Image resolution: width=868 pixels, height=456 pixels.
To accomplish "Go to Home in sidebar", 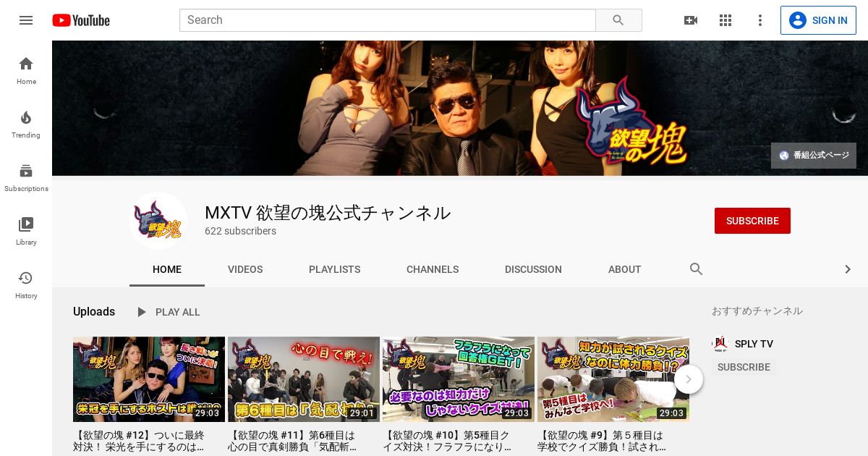I will [26, 71].
